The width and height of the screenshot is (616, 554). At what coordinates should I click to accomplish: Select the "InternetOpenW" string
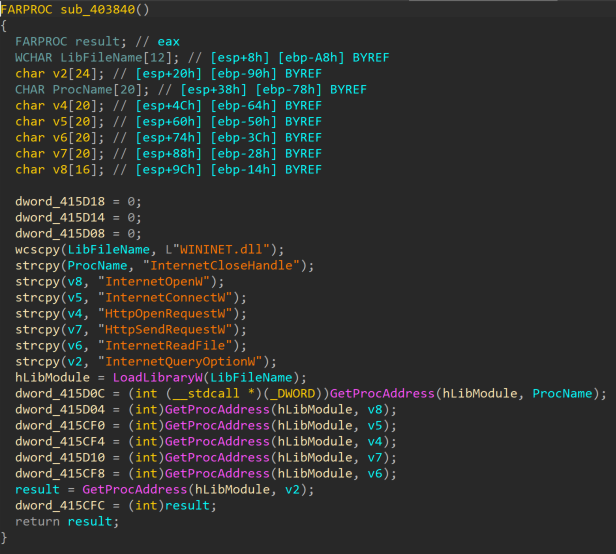[x=154, y=282]
